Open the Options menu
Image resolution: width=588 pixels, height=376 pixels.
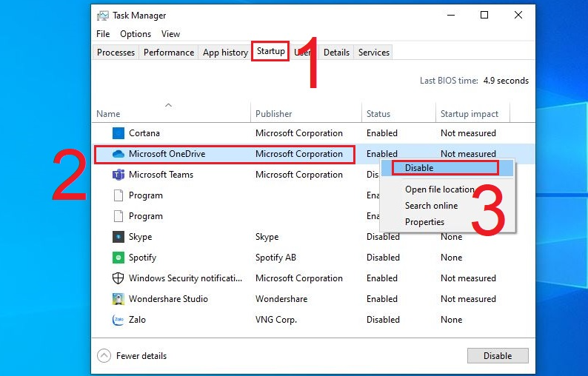tap(136, 34)
